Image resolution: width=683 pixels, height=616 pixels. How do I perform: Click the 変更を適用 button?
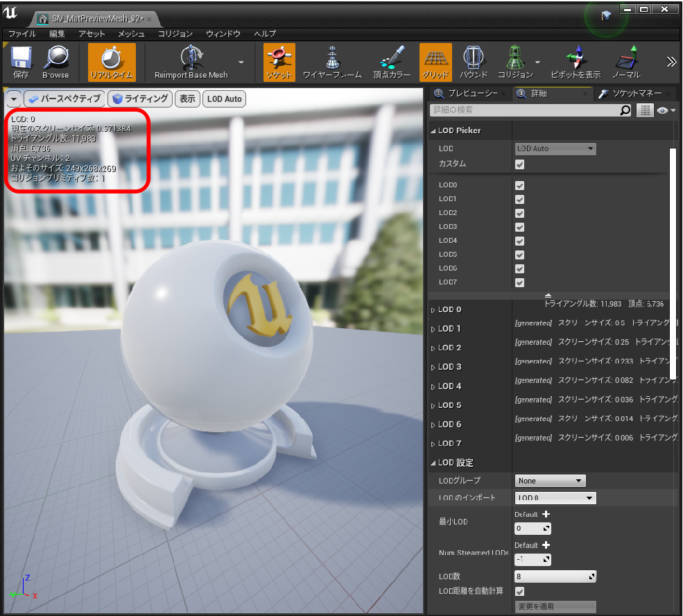[x=555, y=606]
